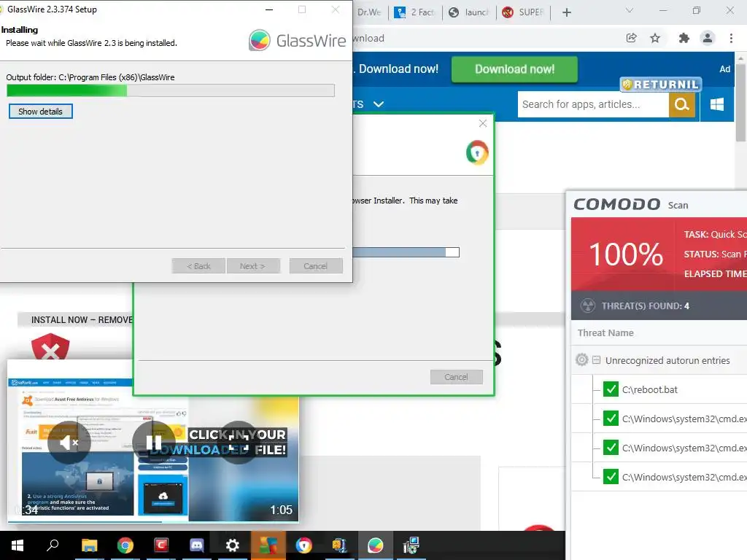Click the GlassWire installation progress bar

171,90
